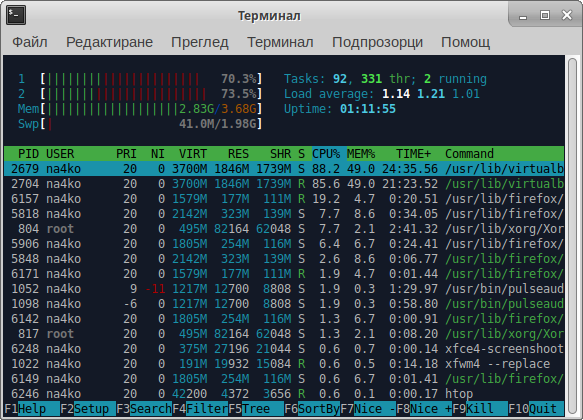Select process row with PID 1052
583x420 pixels.
click(284, 289)
